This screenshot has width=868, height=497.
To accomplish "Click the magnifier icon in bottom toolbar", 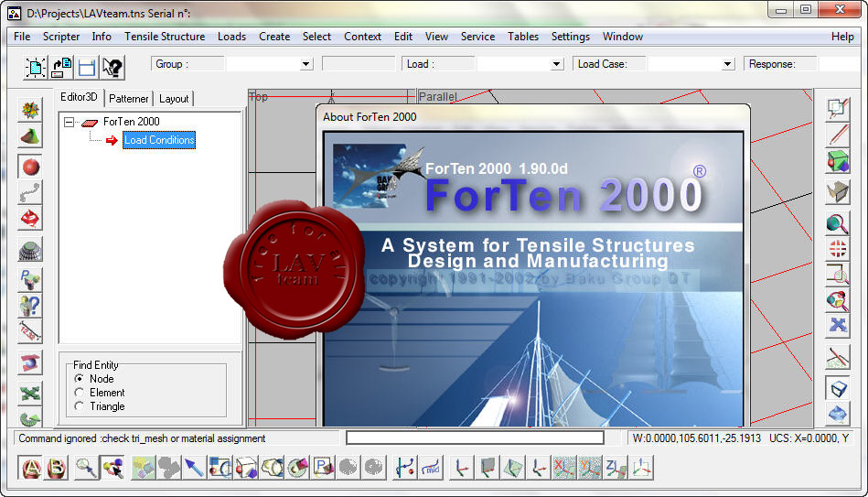I will click(86, 469).
